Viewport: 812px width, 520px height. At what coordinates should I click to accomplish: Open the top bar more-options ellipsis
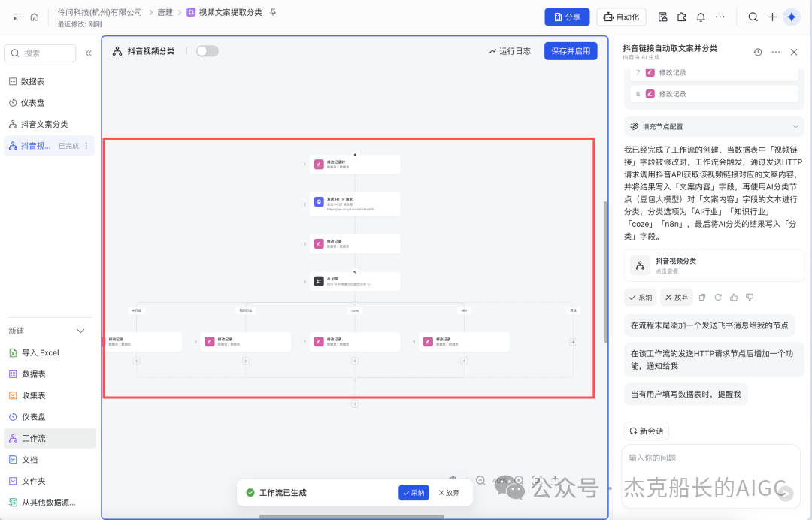tap(720, 17)
